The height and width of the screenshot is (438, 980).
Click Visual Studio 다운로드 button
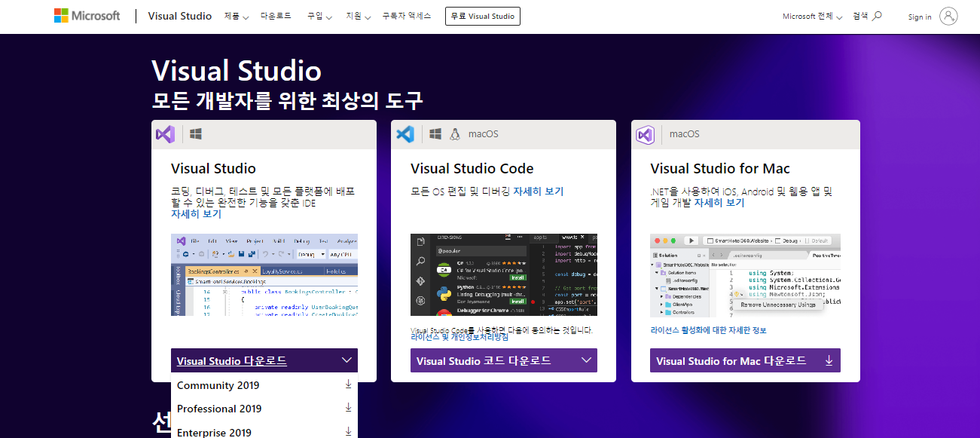coord(264,360)
